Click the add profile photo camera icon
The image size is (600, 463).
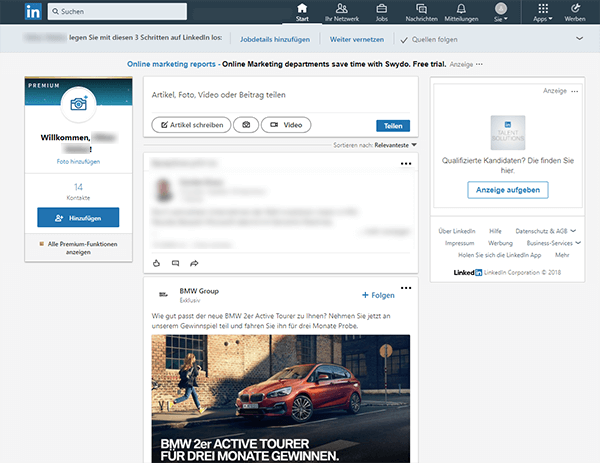(78, 104)
